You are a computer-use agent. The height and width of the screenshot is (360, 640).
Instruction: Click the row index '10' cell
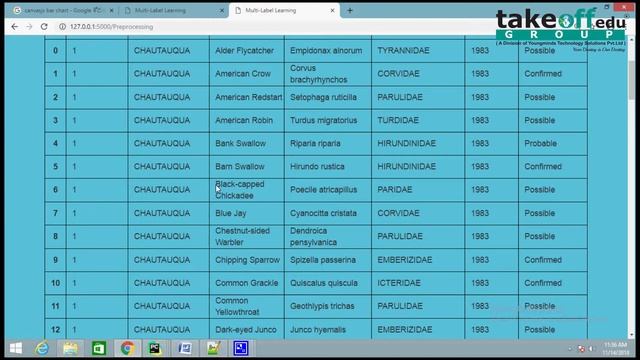(x=56, y=283)
